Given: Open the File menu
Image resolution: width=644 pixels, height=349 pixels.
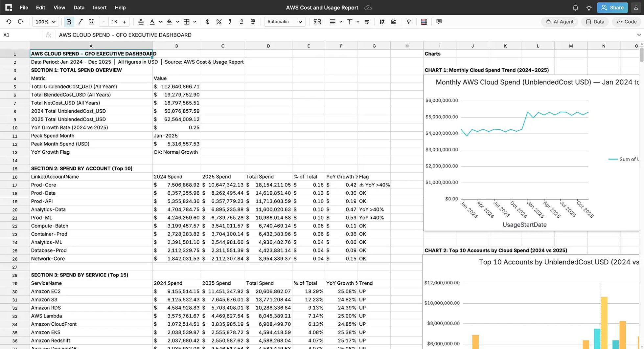Looking at the screenshot, I should coord(24,8).
